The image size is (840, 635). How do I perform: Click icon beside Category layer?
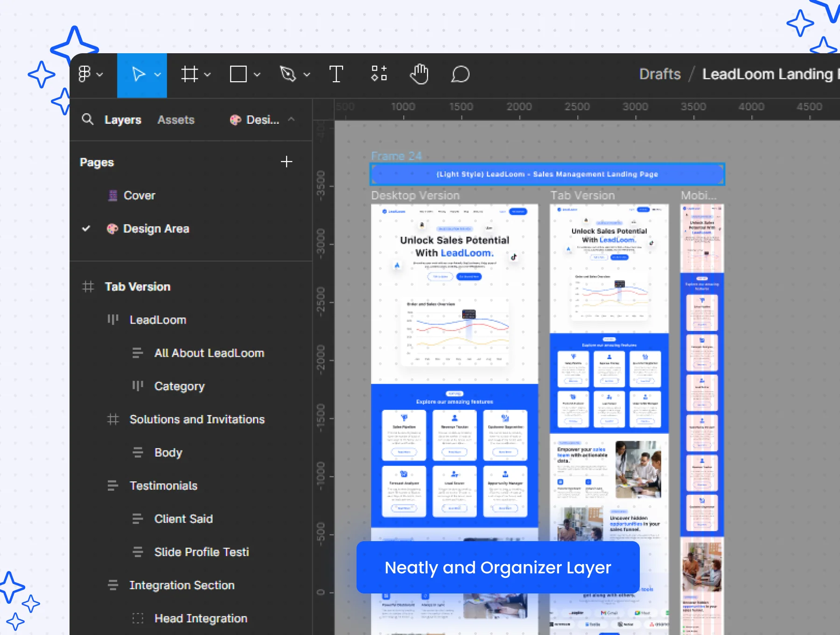pos(138,386)
